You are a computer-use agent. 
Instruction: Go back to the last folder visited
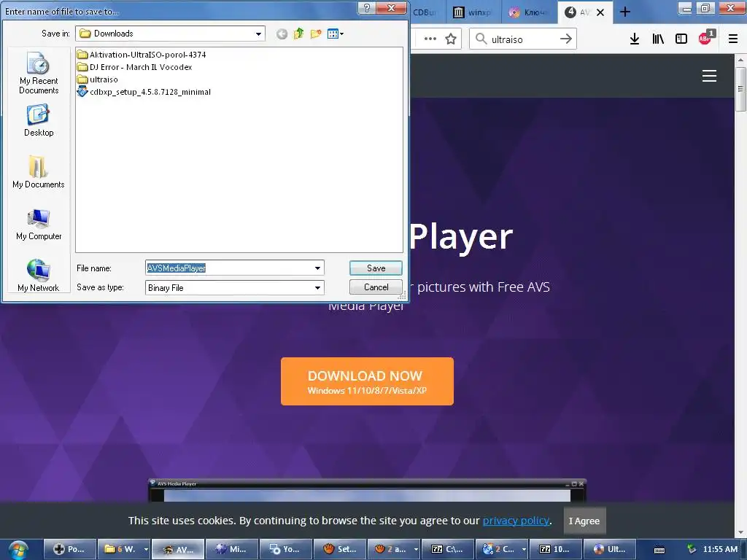coord(282,34)
